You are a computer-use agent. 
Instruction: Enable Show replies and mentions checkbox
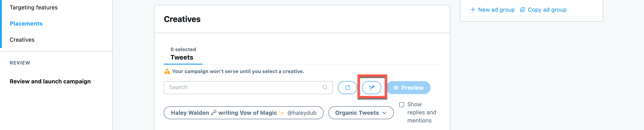coord(401,105)
